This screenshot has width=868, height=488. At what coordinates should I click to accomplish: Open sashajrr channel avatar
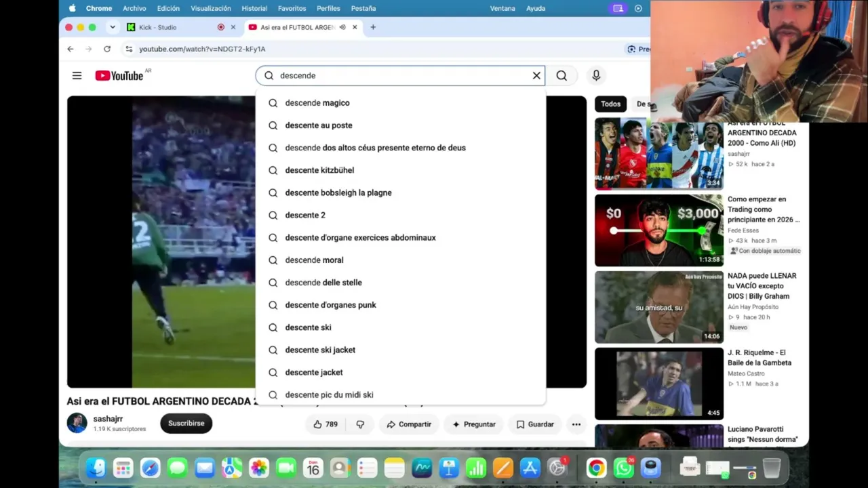(x=77, y=423)
